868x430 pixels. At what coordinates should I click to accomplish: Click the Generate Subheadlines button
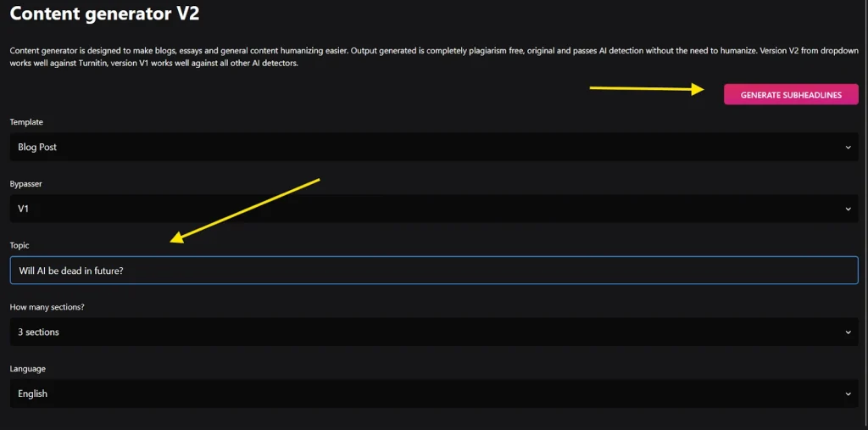791,95
